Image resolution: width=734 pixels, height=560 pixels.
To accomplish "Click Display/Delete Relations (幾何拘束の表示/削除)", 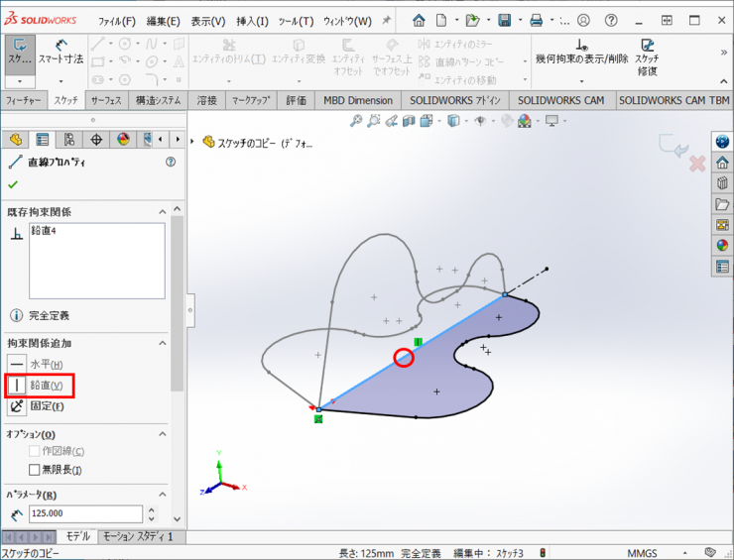I will (x=580, y=52).
